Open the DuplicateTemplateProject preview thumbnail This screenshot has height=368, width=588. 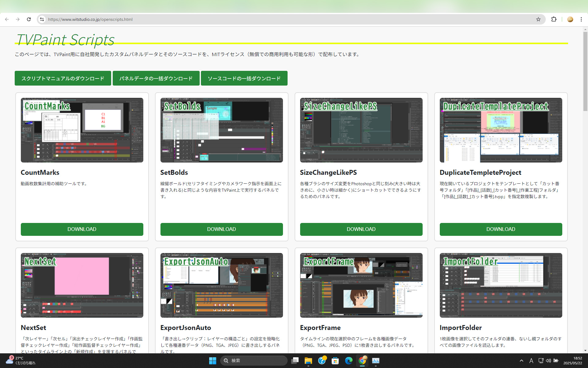pyautogui.click(x=501, y=130)
